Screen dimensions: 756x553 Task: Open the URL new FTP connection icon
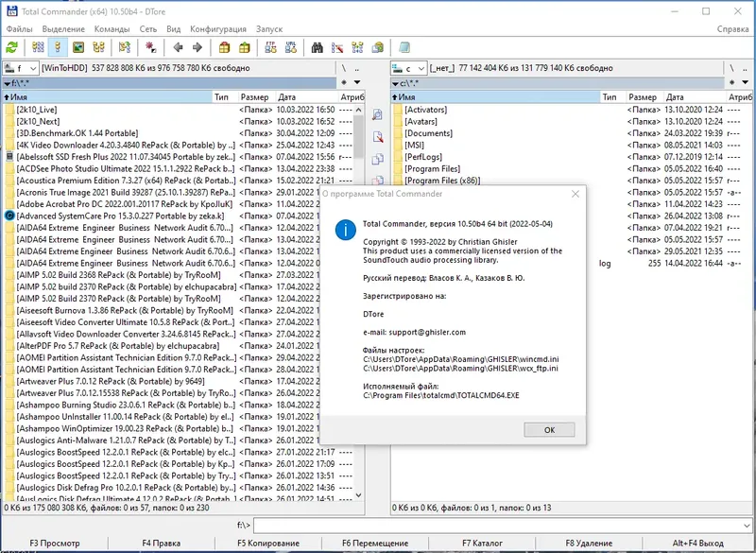pyautogui.click(x=291, y=47)
